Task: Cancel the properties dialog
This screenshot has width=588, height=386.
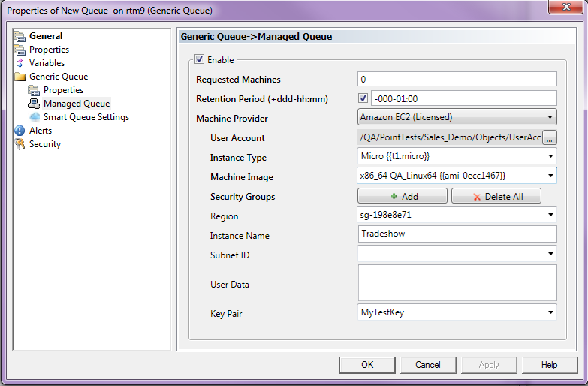Action: [x=428, y=365]
